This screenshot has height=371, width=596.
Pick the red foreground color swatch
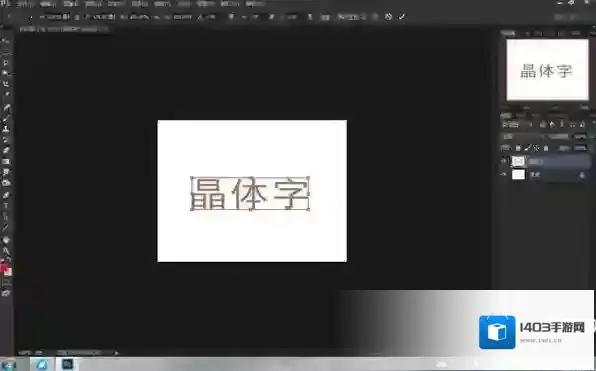4,269
